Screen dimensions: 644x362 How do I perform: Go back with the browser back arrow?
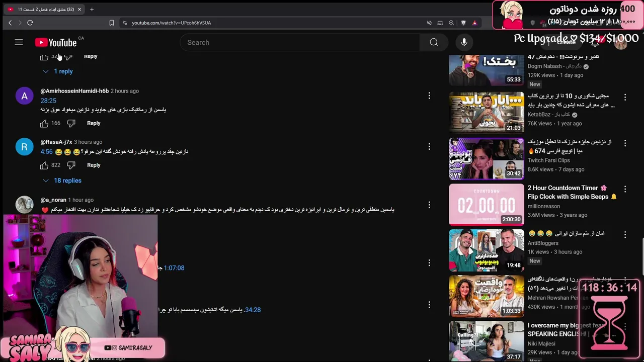pos(10,23)
